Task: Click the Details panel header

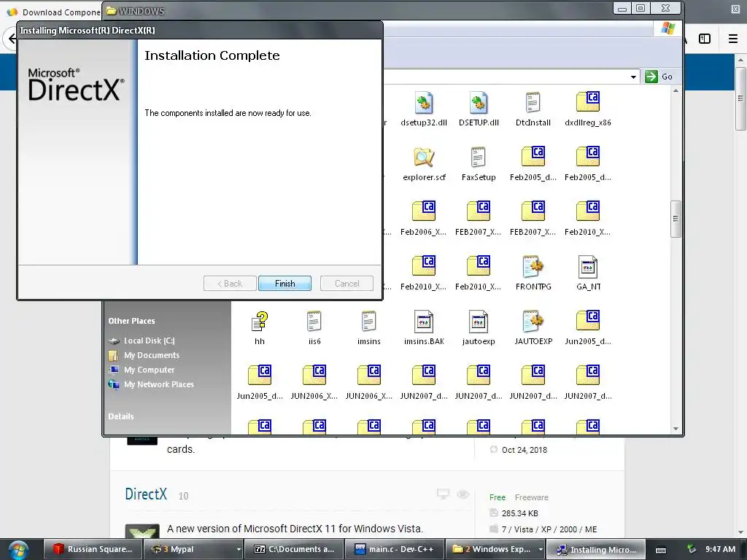Action: (121, 416)
